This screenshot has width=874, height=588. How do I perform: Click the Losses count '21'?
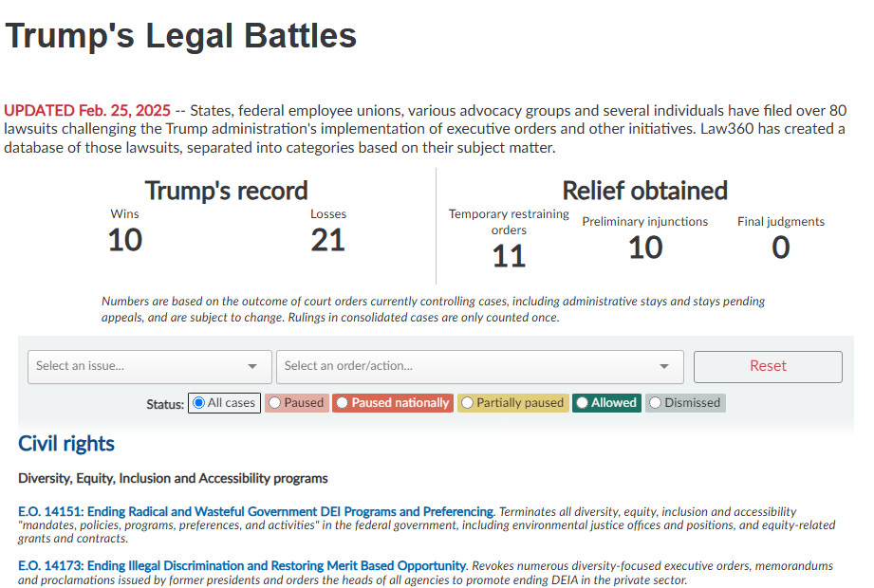[x=327, y=241]
